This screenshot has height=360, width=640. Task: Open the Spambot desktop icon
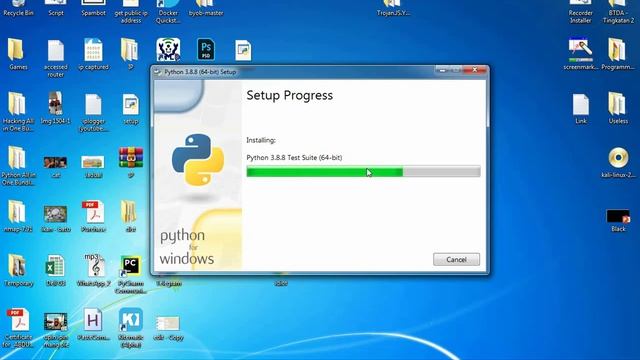[93, 8]
